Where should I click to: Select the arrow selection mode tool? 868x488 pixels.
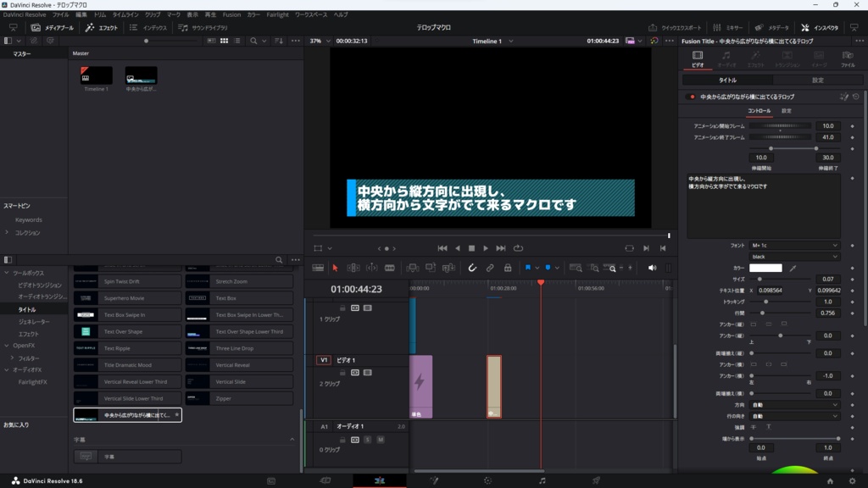[335, 268]
